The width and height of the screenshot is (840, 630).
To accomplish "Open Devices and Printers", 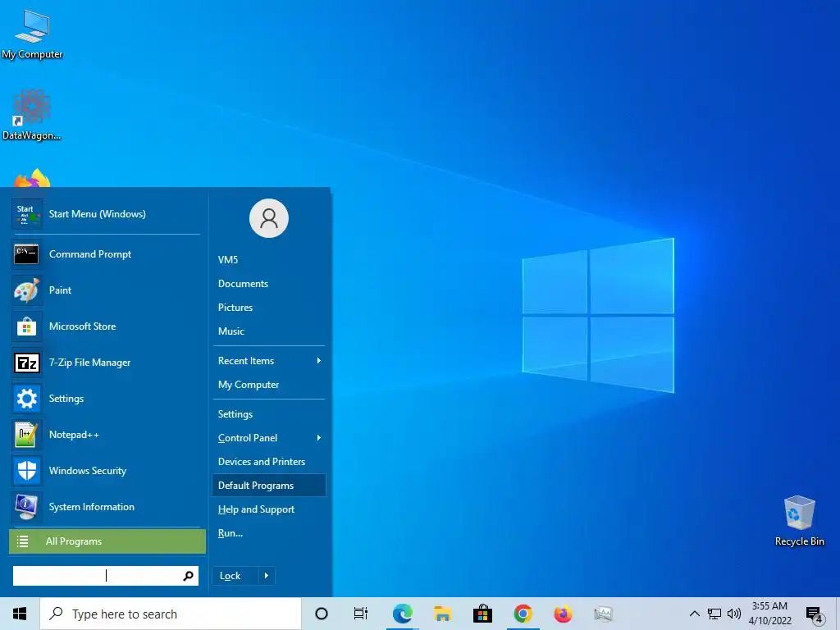I will (x=269, y=462).
